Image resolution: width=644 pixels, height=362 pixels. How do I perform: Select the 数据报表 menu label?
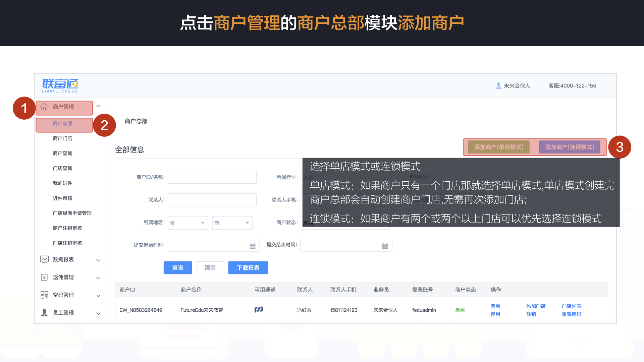tap(63, 259)
